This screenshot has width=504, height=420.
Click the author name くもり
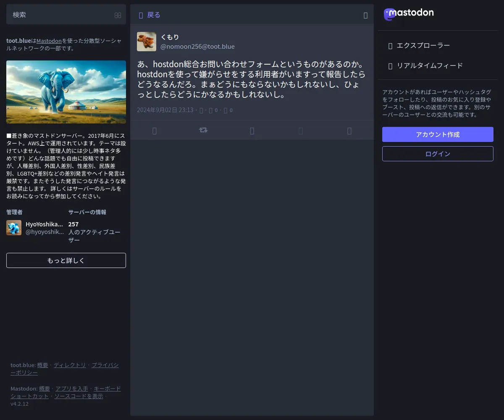[x=170, y=37]
